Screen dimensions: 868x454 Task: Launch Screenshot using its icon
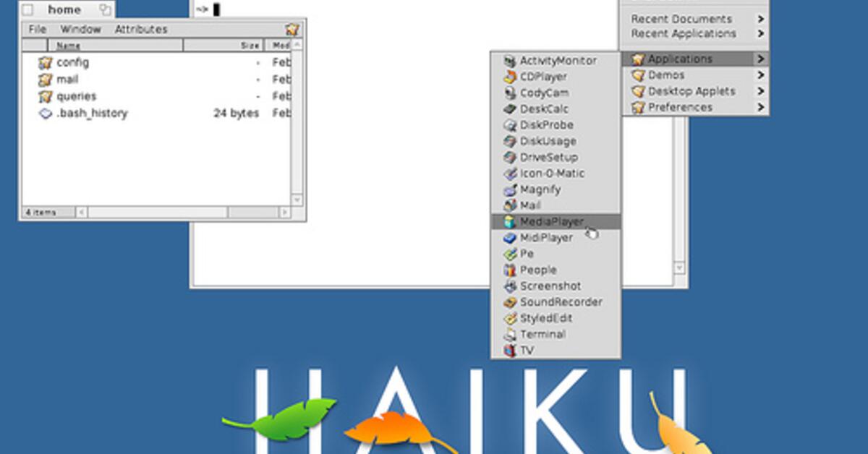coord(509,286)
